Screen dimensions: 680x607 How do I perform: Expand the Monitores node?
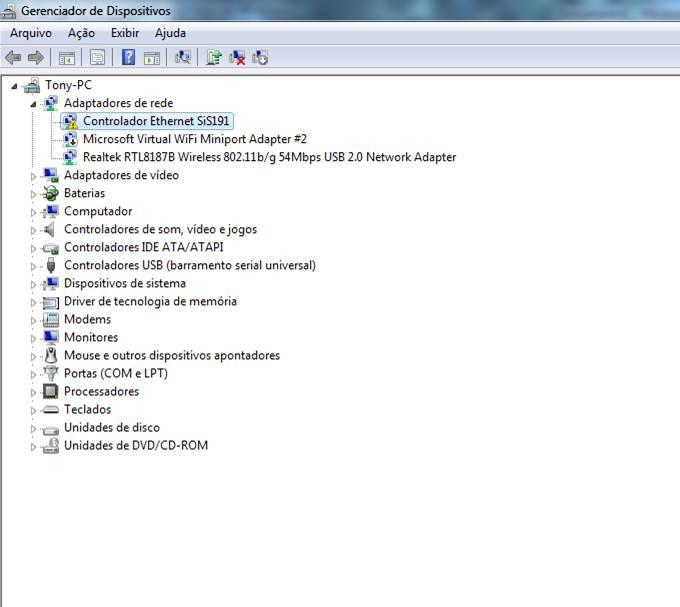tap(33, 338)
